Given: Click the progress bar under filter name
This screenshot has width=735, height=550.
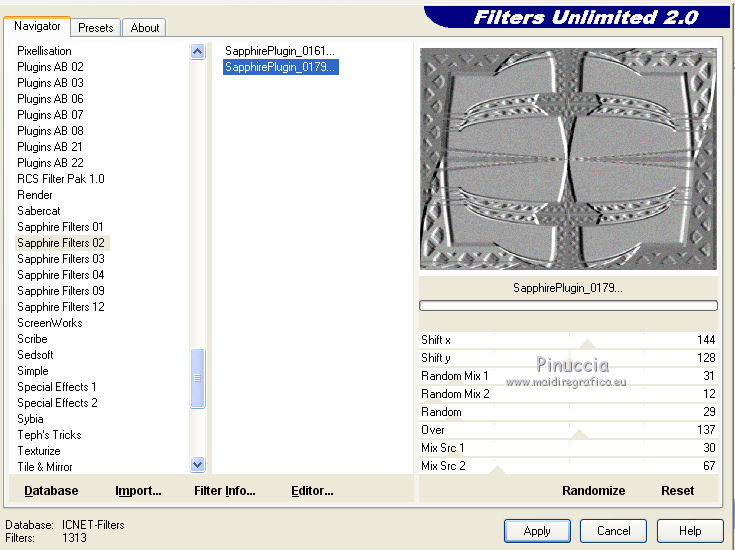Looking at the screenshot, I should click(568, 306).
